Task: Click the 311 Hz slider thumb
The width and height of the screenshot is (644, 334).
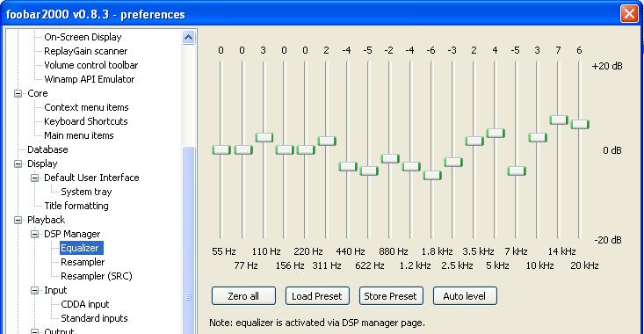Action: click(x=327, y=141)
